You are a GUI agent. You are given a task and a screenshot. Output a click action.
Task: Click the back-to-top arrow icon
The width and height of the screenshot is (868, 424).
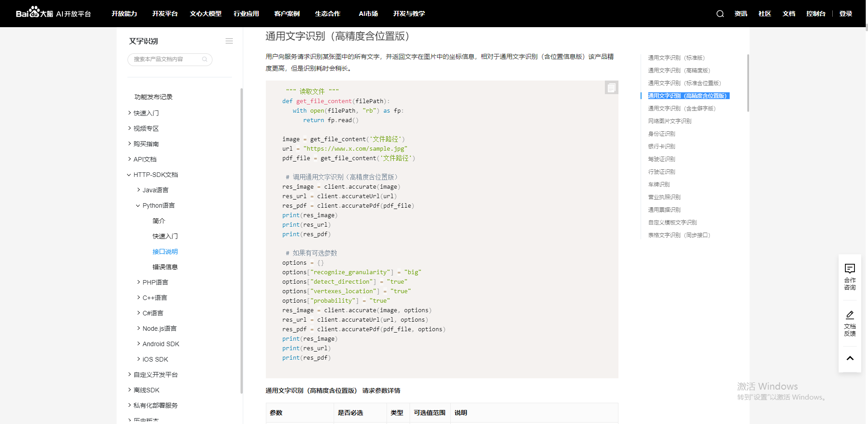pos(850,358)
